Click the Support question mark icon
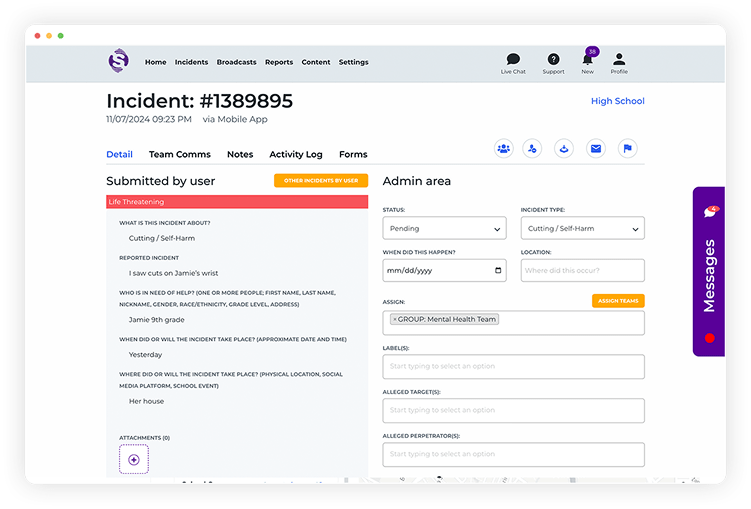Screen dimensions: 751x509 pos(553,59)
